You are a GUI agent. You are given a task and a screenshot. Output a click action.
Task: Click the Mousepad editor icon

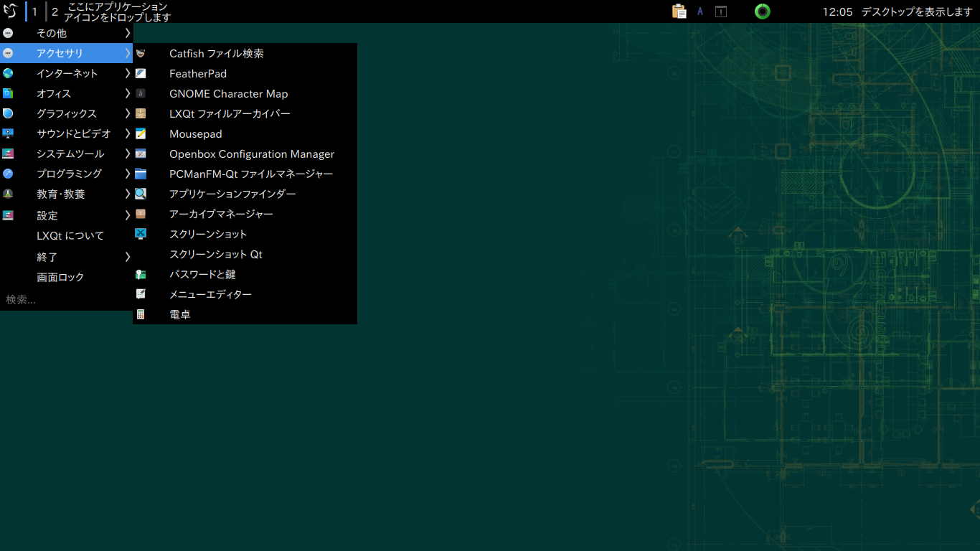141,133
